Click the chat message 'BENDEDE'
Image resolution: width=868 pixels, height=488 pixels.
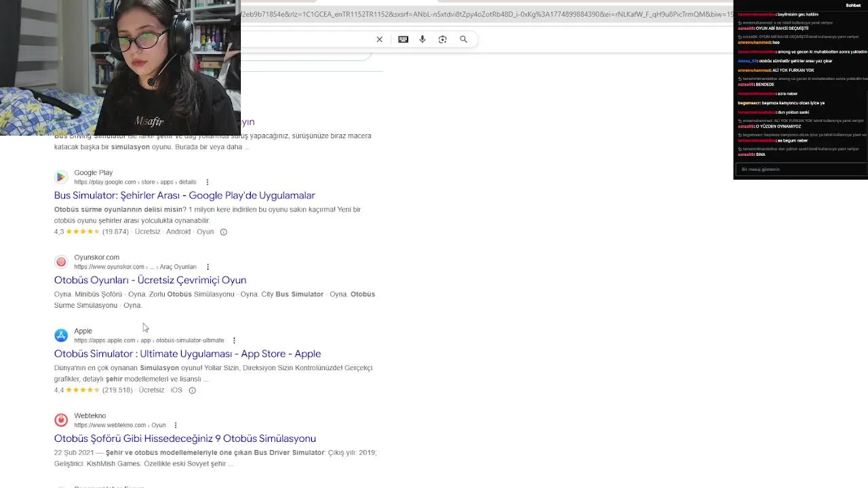[765, 85]
